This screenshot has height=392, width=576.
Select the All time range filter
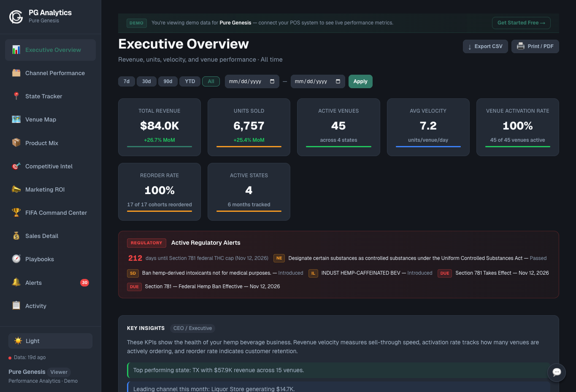[x=211, y=81]
